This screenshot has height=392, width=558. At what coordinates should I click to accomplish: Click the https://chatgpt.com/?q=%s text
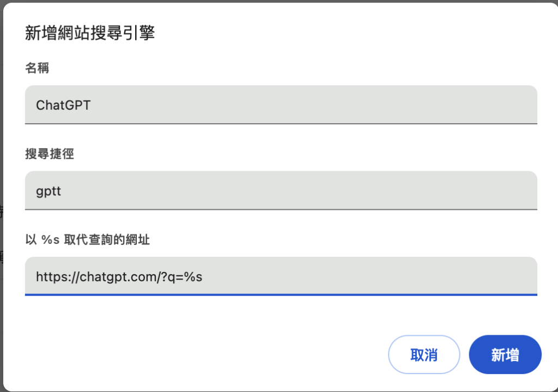click(x=119, y=276)
